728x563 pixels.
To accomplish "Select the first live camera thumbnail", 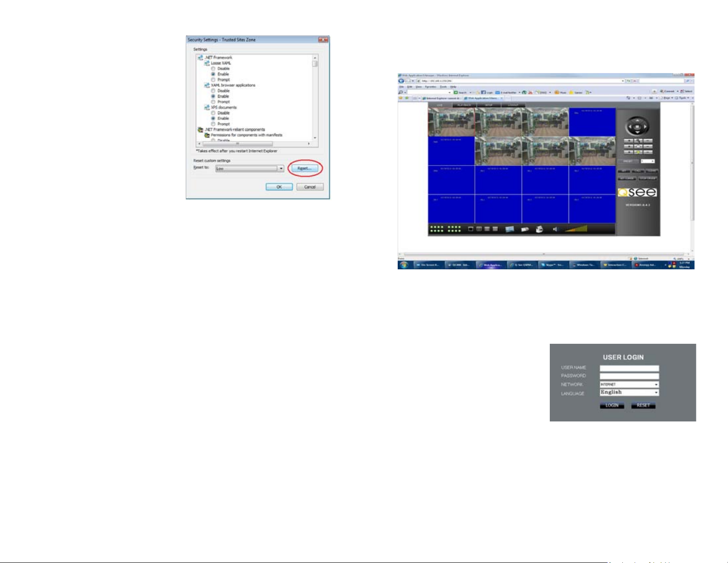I will 451,122.
